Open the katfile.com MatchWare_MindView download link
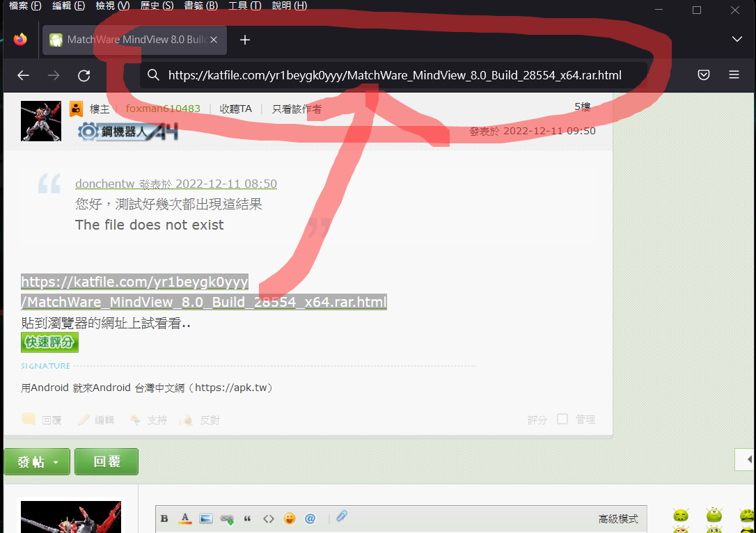The image size is (756, 533). pyautogui.click(x=203, y=292)
